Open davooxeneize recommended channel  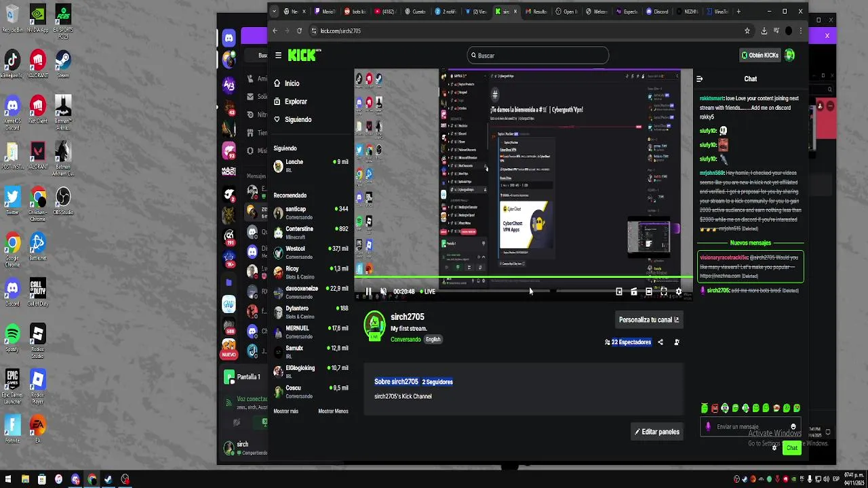click(x=311, y=292)
